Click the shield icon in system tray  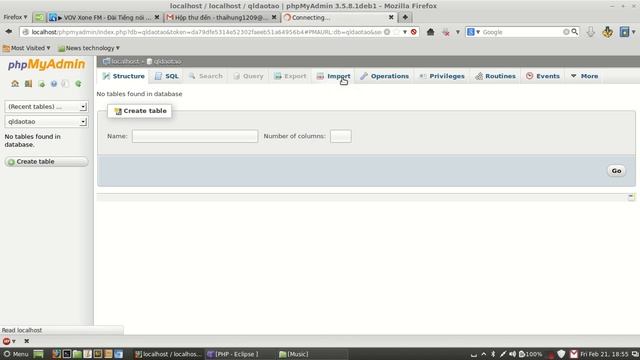tap(561, 354)
